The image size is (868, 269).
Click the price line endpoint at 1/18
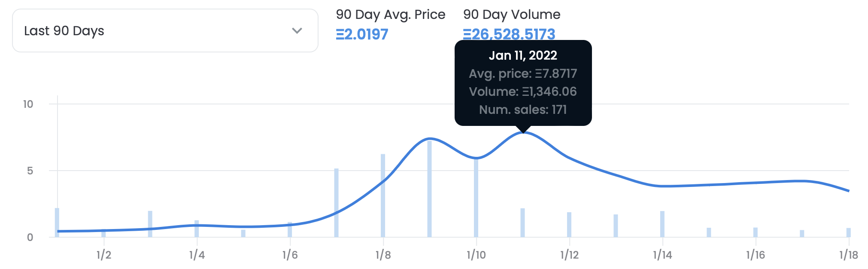(848, 191)
